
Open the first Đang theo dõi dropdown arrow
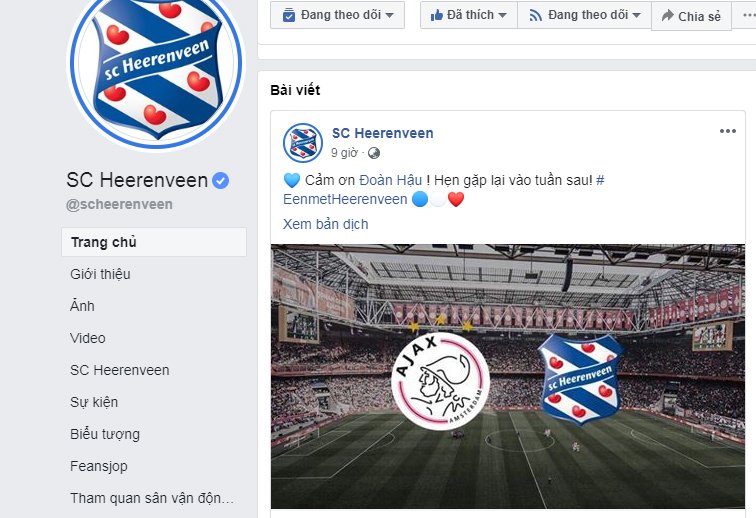pyautogui.click(x=390, y=15)
